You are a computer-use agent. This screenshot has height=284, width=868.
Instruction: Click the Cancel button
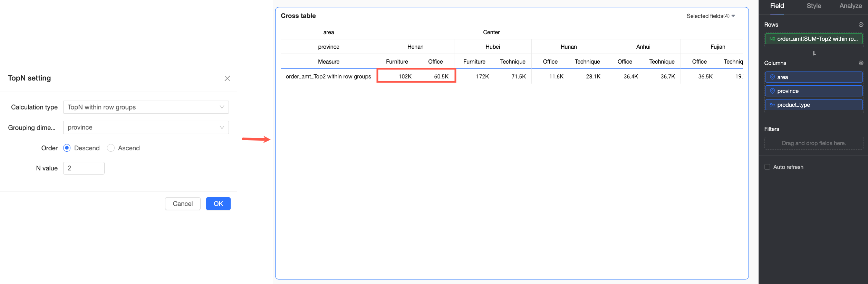tap(183, 204)
